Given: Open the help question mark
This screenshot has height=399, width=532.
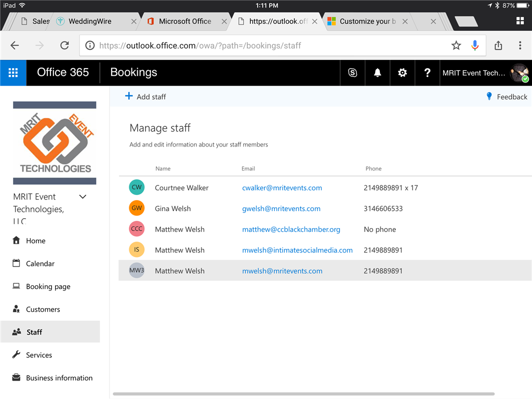Looking at the screenshot, I should (428, 73).
